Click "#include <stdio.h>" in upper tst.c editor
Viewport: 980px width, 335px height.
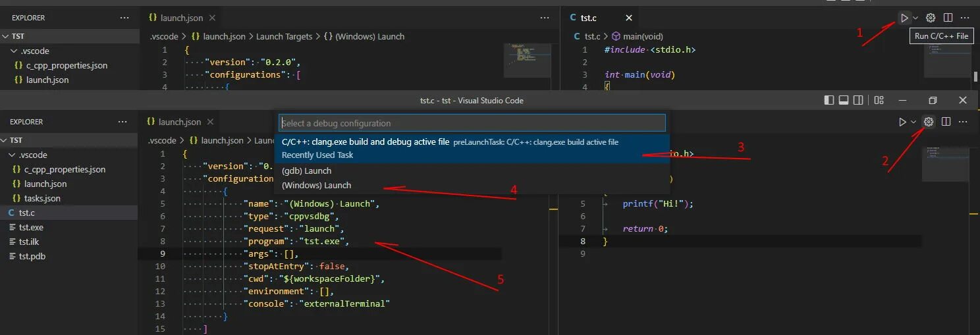click(x=650, y=49)
